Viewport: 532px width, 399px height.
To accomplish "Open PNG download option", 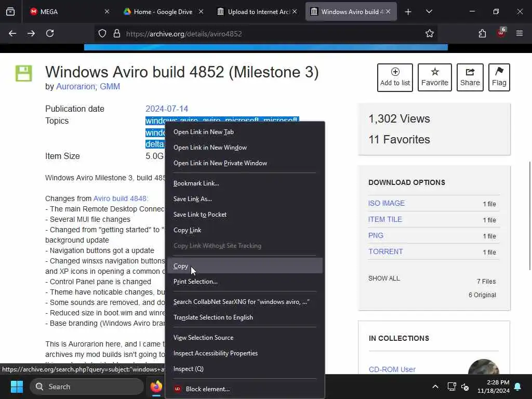I will 376,235.
